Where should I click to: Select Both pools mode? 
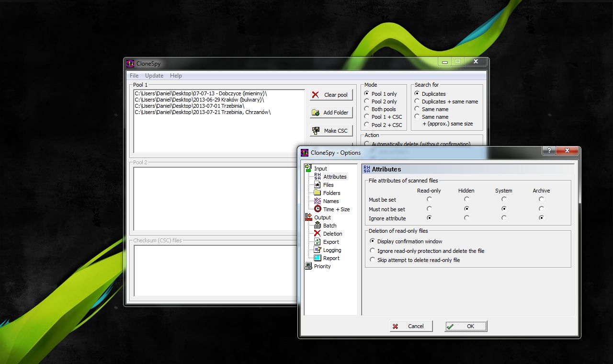[x=380, y=109]
